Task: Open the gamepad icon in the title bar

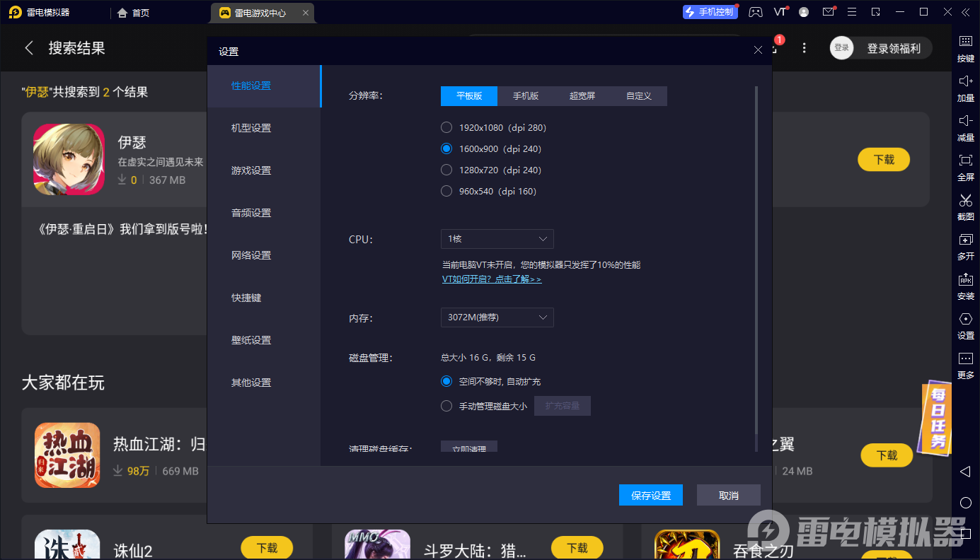Action: point(756,12)
